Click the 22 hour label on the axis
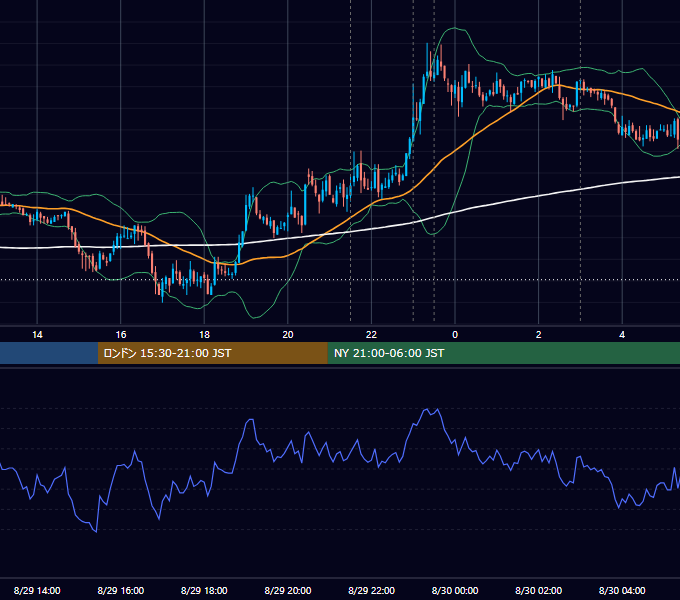Screen dimensions: 680x600 pos(371,335)
